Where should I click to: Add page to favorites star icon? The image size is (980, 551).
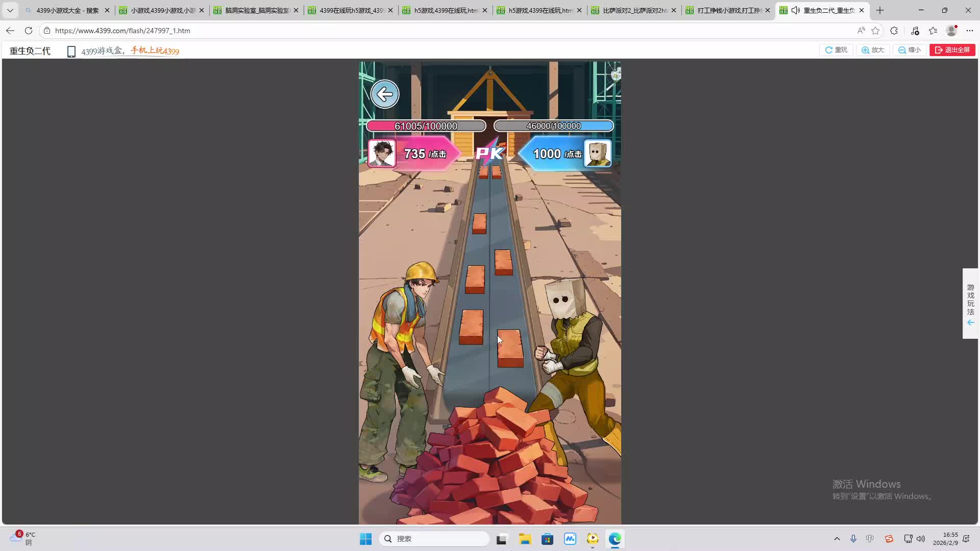(875, 31)
